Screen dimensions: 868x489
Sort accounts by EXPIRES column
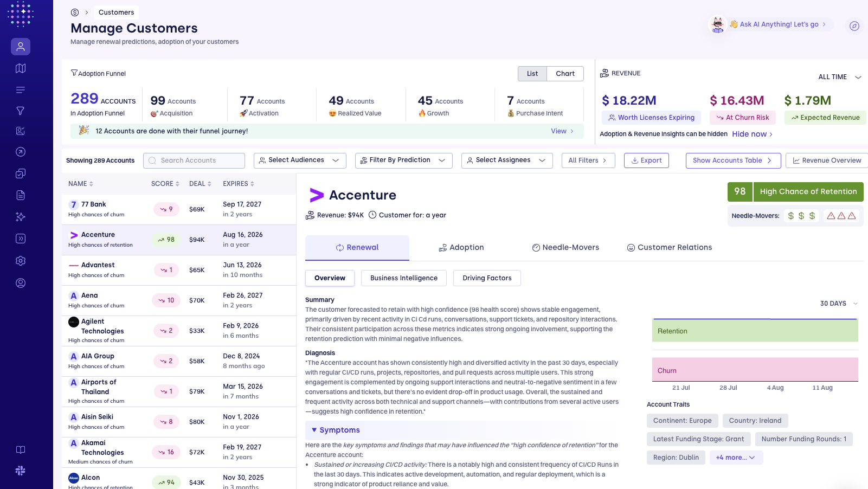239,184
